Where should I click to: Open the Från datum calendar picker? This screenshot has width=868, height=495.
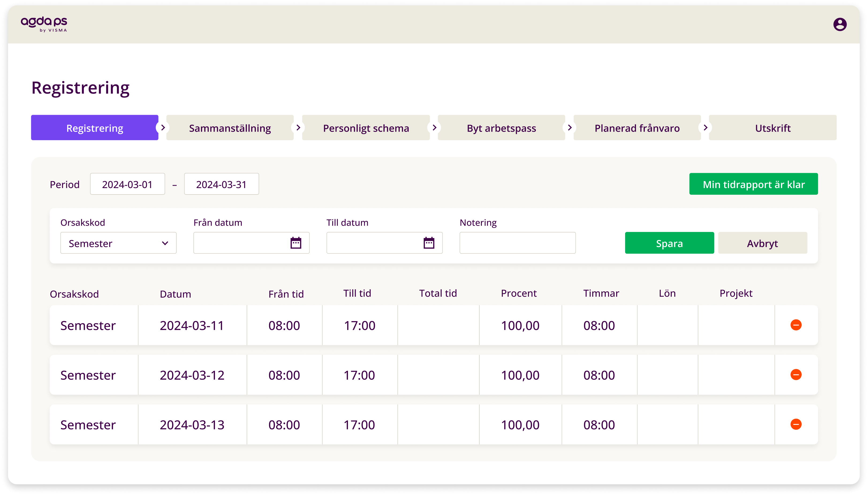click(295, 243)
